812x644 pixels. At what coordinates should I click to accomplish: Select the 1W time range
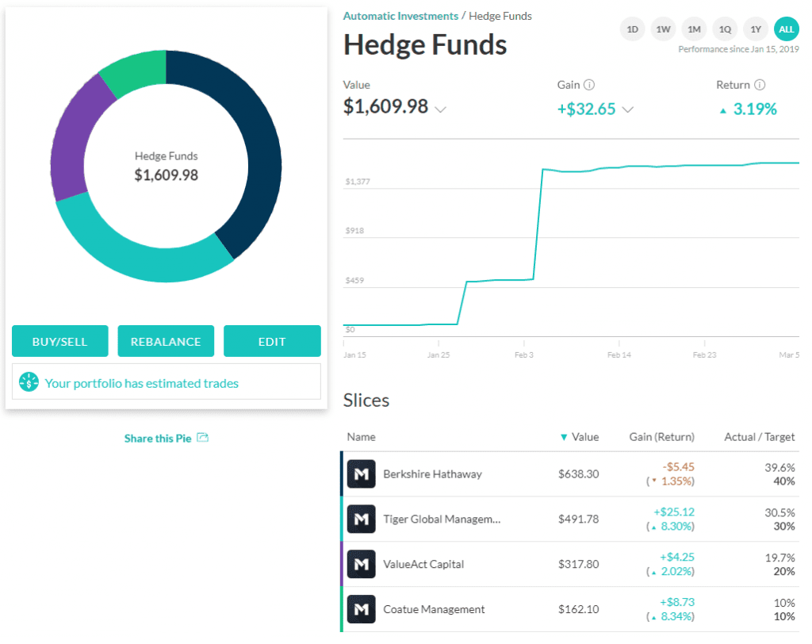[663, 29]
